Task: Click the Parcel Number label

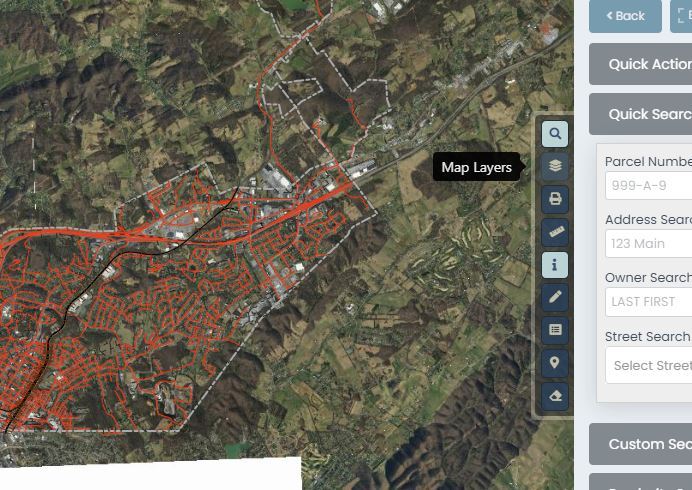Action: pyautogui.click(x=648, y=162)
